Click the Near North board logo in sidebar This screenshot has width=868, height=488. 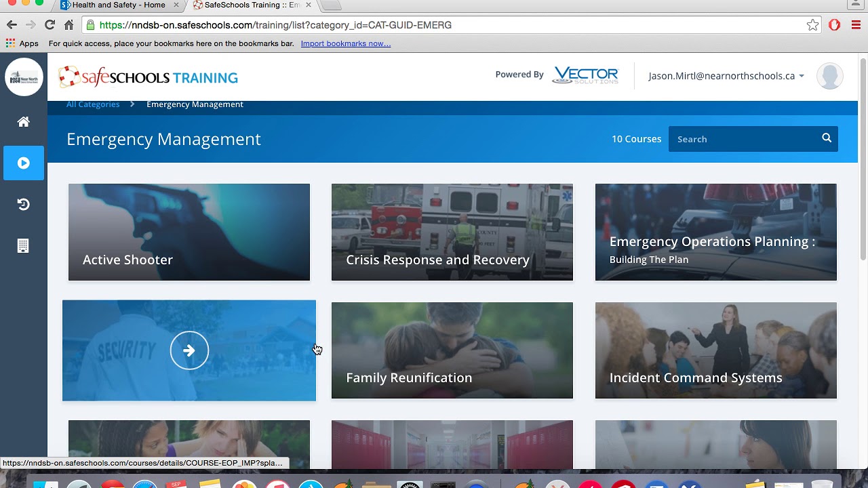[24, 77]
